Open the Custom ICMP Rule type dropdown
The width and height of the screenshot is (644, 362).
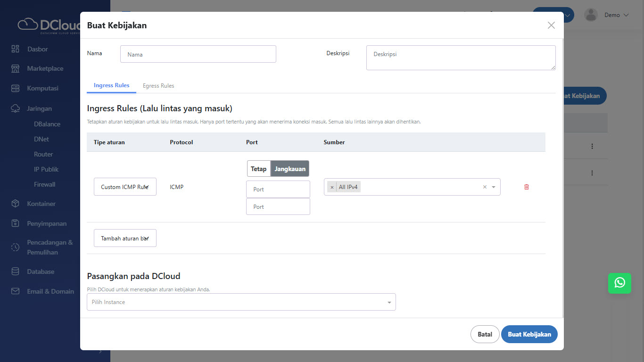(x=125, y=187)
